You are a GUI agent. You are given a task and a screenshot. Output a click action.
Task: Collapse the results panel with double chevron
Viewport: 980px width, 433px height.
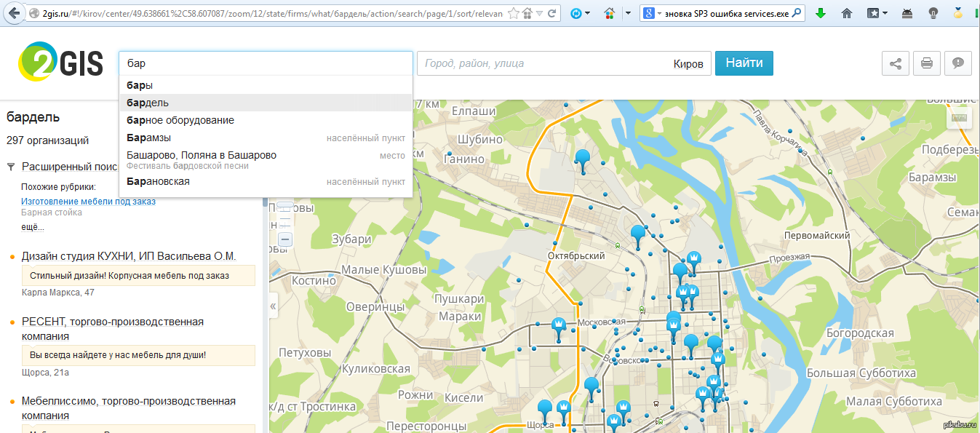point(273,306)
